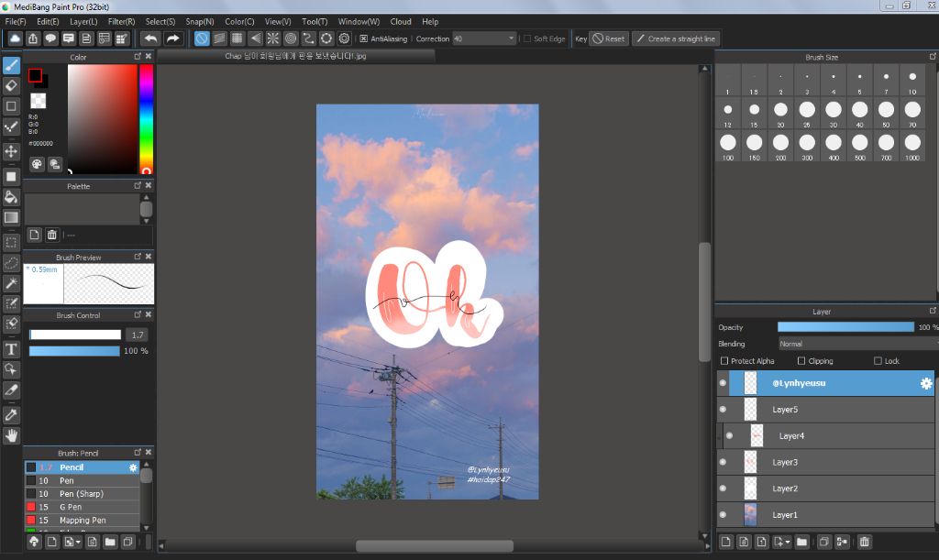The width and height of the screenshot is (939, 560).
Task: Click the foreground color swatch
Action: click(x=35, y=75)
